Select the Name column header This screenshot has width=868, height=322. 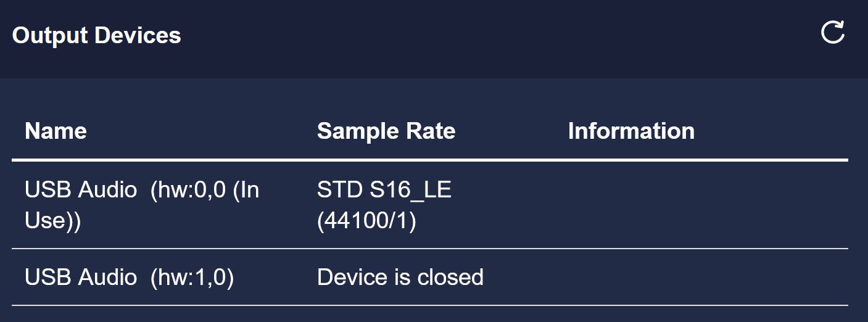[x=56, y=131]
